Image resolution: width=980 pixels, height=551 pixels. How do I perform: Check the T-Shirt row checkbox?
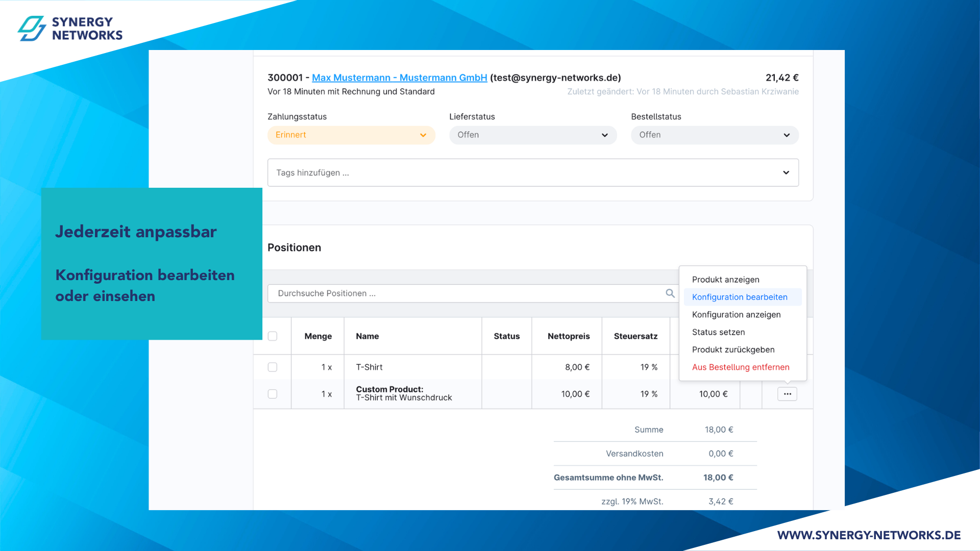click(273, 367)
